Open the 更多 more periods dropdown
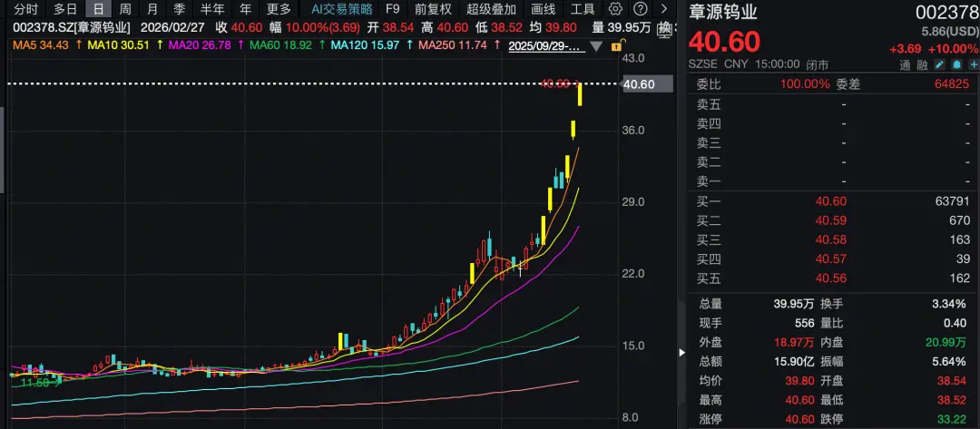 pyautogui.click(x=279, y=9)
